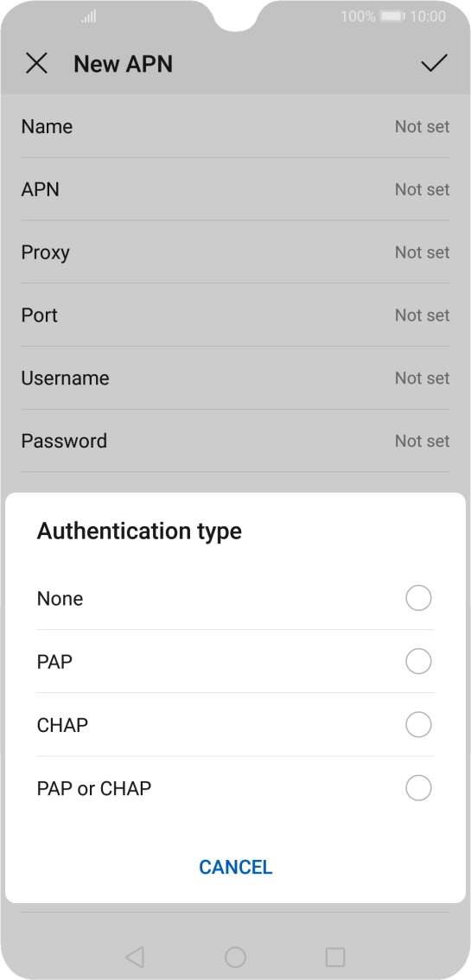Tap the battery icon in status bar
The image size is (471, 980).
(393, 16)
